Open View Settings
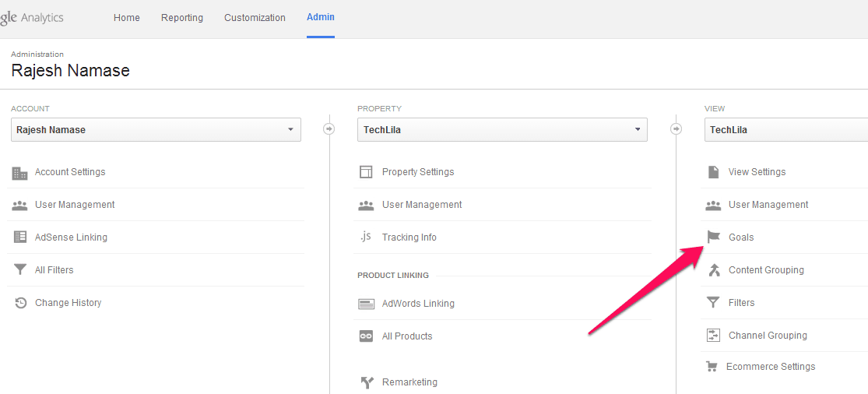868x394 pixels. (757, 172)
